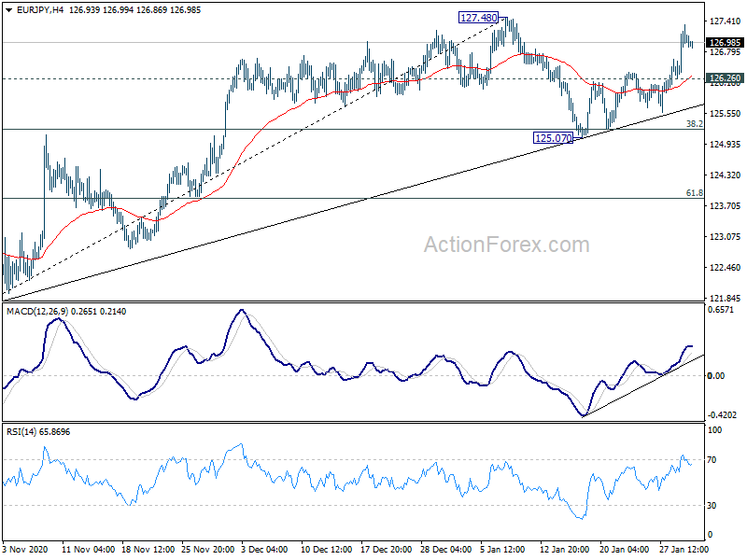Click the MACD zero line value 0.00
The image size is (747, 560).
pos(716,376)
